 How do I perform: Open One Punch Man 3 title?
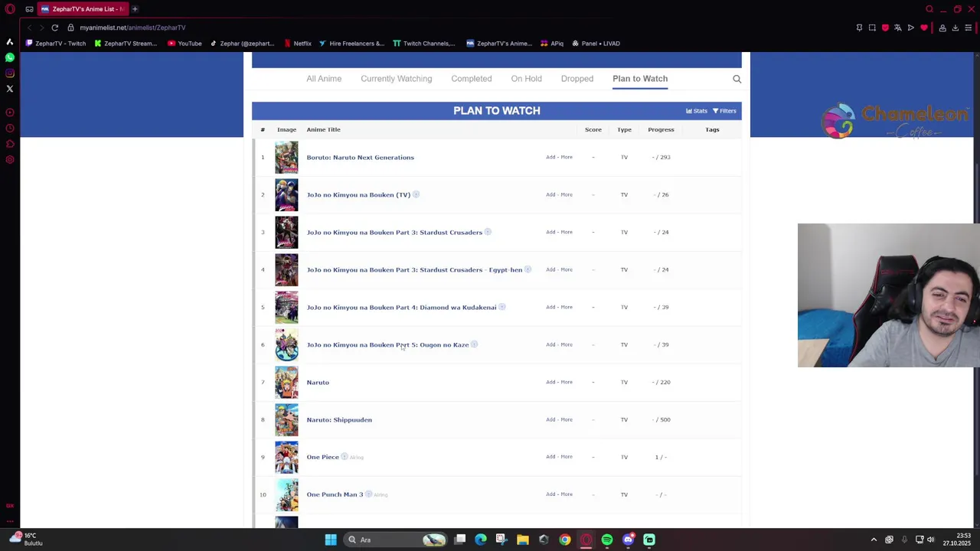tap(335, 495)
